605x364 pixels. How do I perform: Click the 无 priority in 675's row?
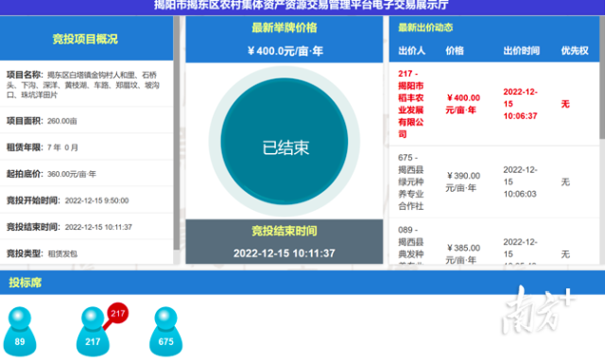coord(565,182)
